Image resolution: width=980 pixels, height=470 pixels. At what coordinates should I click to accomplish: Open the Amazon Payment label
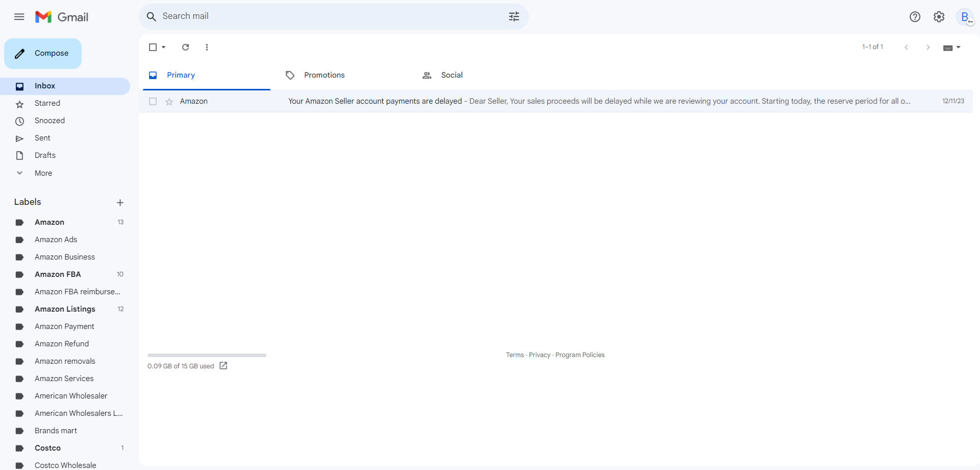click(65, 326)
